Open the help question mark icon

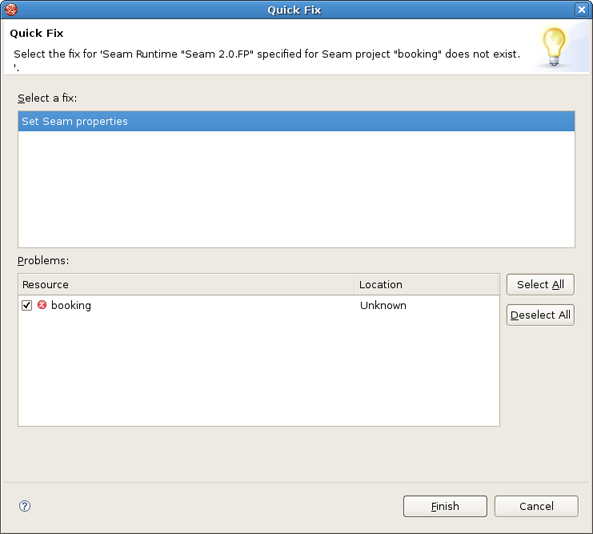tap(25, 506)
